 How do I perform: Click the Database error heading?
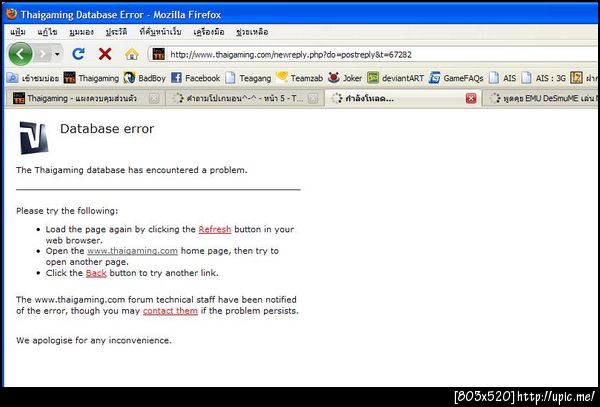[x=107, y=129]
